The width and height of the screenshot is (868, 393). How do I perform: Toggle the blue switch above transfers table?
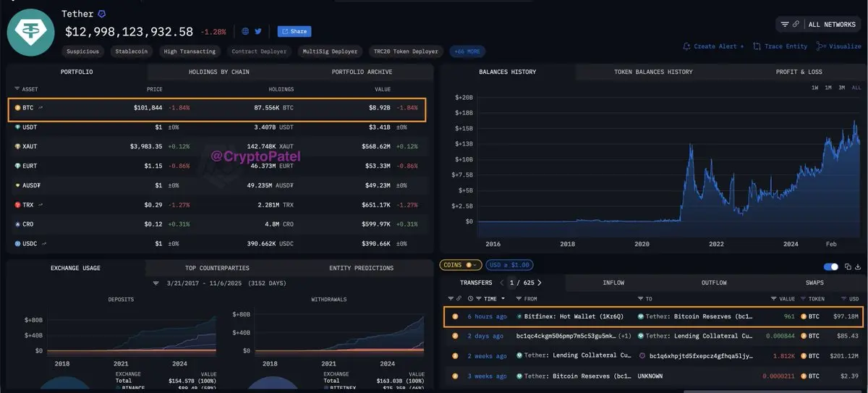tap(830, 266)
